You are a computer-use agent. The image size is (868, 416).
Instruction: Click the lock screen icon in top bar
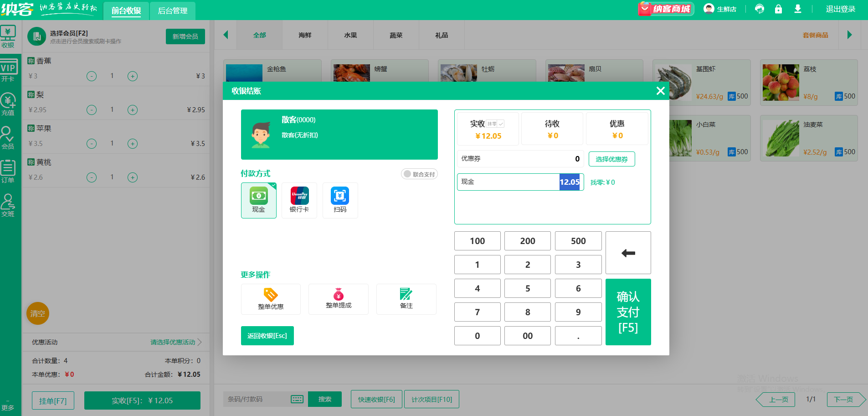pyautogui.click(x=778, y=9)
